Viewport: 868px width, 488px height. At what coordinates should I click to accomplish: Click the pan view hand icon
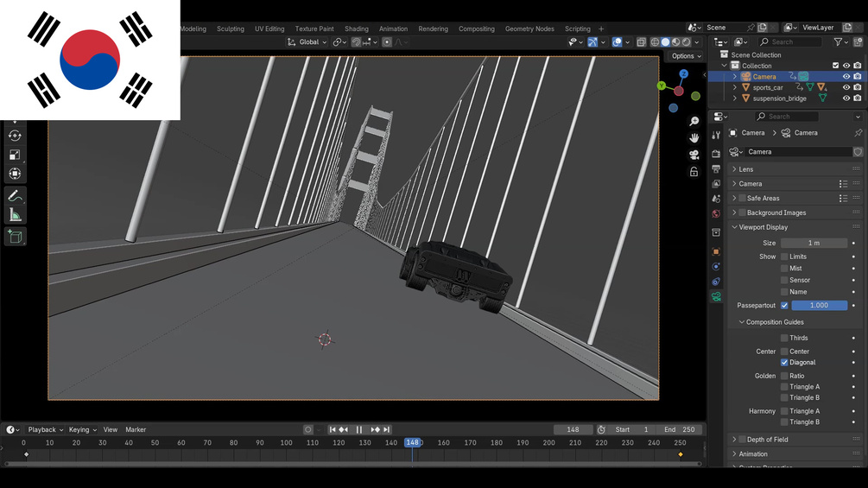694,138
